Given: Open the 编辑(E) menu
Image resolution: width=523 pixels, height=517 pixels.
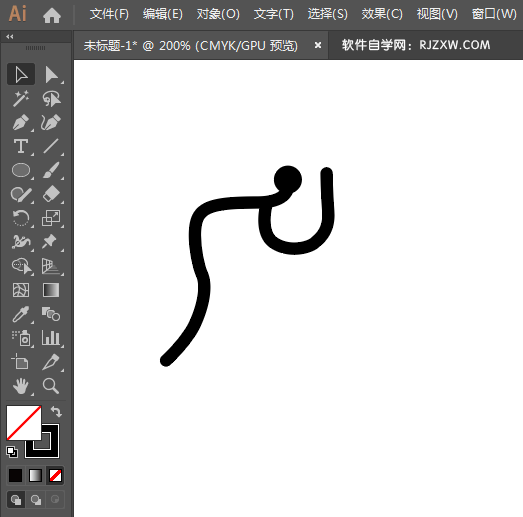Looking at the screenshot, I should click(163, 14).
